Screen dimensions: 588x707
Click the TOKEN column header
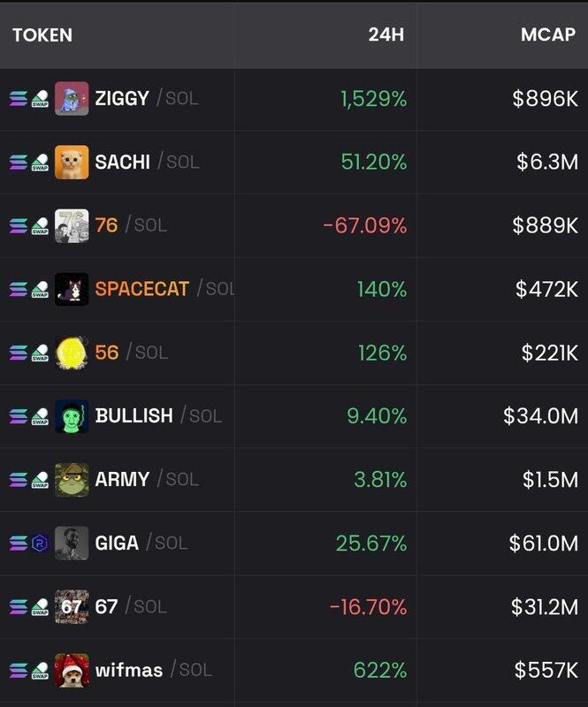[x=42, y=35]
